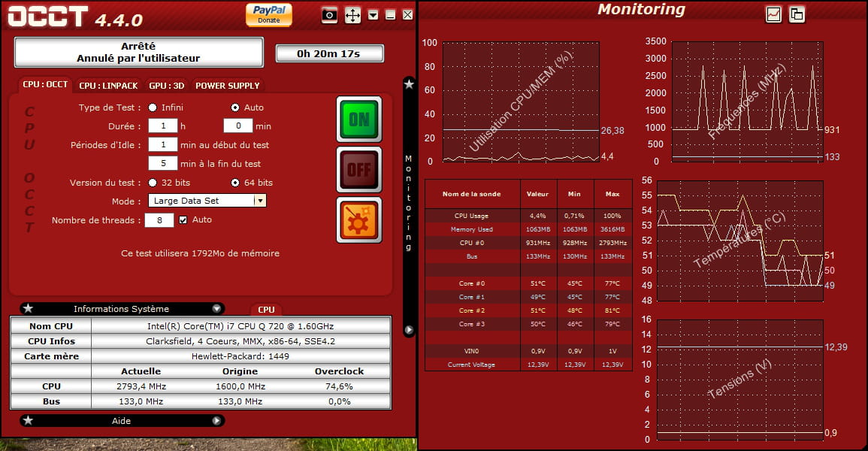Click the Tensions (V) graph

point(740,380)
